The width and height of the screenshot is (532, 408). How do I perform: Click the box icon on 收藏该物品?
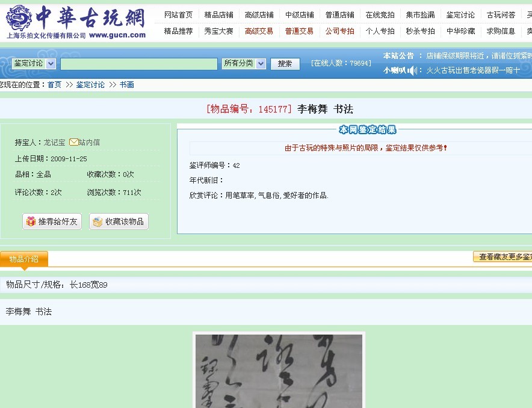coord(97,221)
